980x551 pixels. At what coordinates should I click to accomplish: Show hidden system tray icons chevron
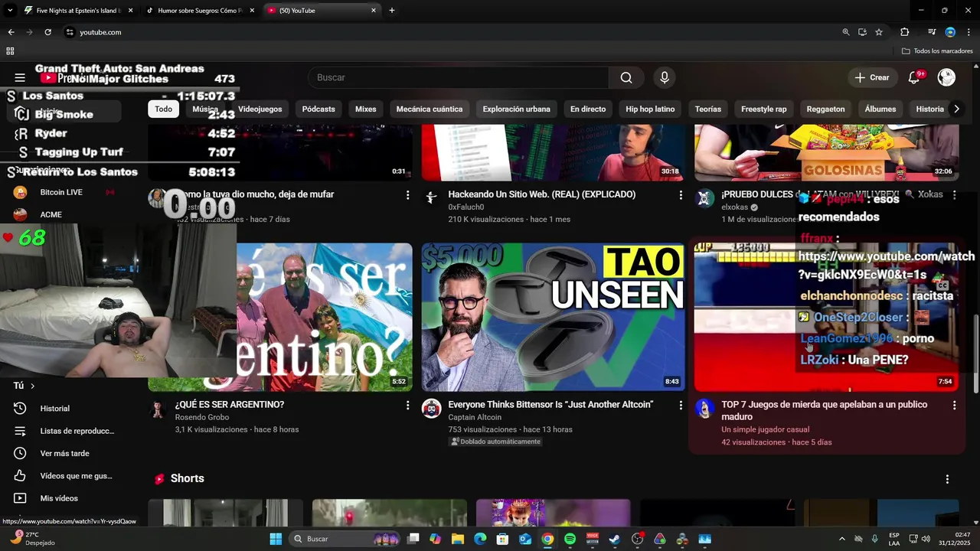click(842, 539)
